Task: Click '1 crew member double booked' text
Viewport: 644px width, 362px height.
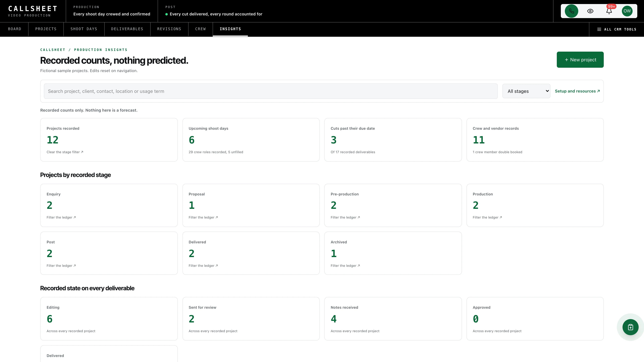Action: 497,152
